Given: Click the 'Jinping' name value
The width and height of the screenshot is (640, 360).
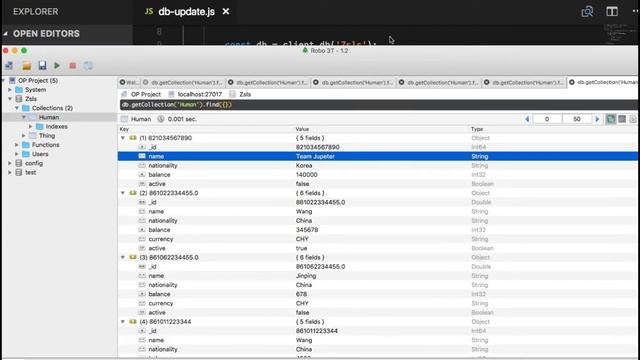Looking at the screenshot, I should pyautogui.click(x=306, y=276).
